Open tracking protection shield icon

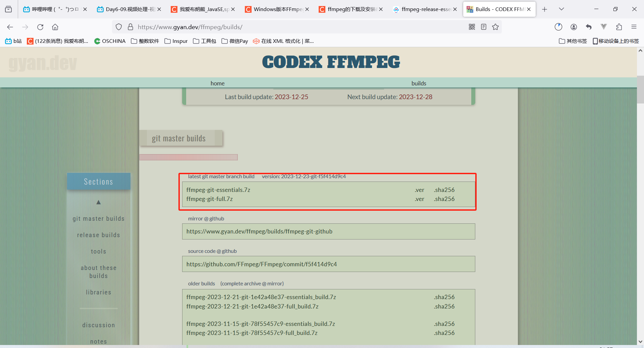click(119, 27)
